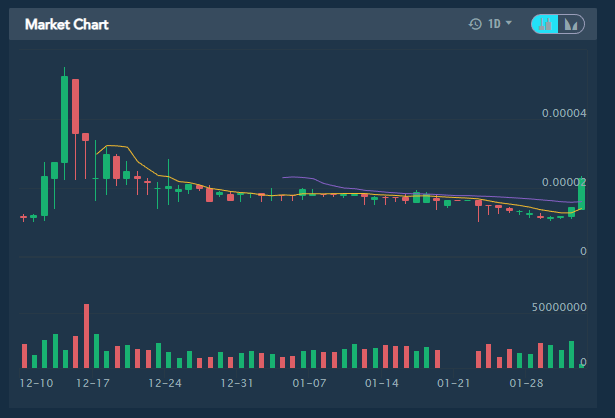The height and width of the screenshot is (418, 615).
Task: Click the 01-14 date label
Action: tap(382, 383)
